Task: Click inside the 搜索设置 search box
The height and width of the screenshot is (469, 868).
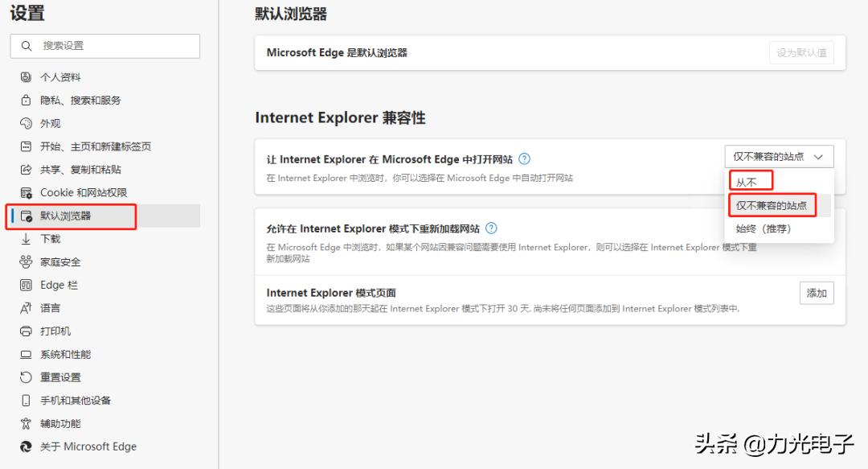Action: [x=104, y=46]
